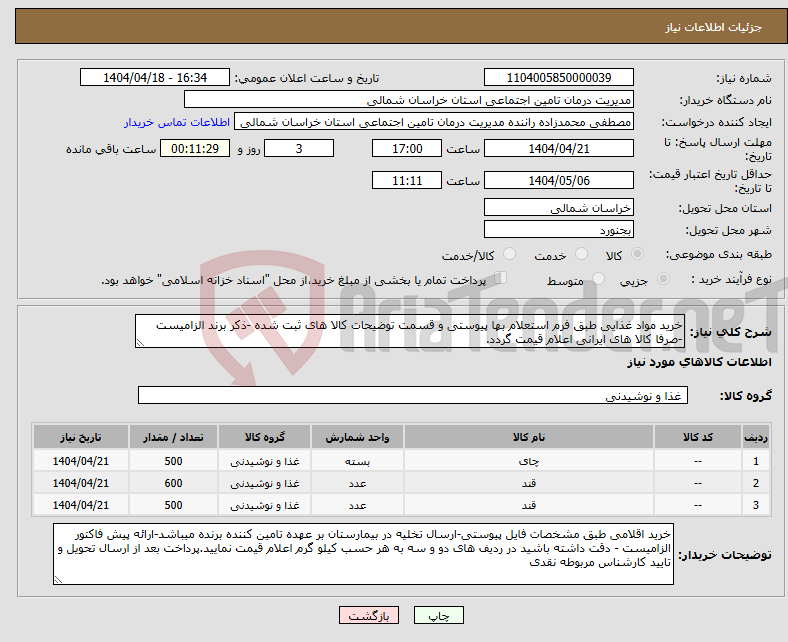Image resolution: width=788 pixels, height=642 pixels.
Task: Click the گروه کالا column header
Action: click(265, 437)
